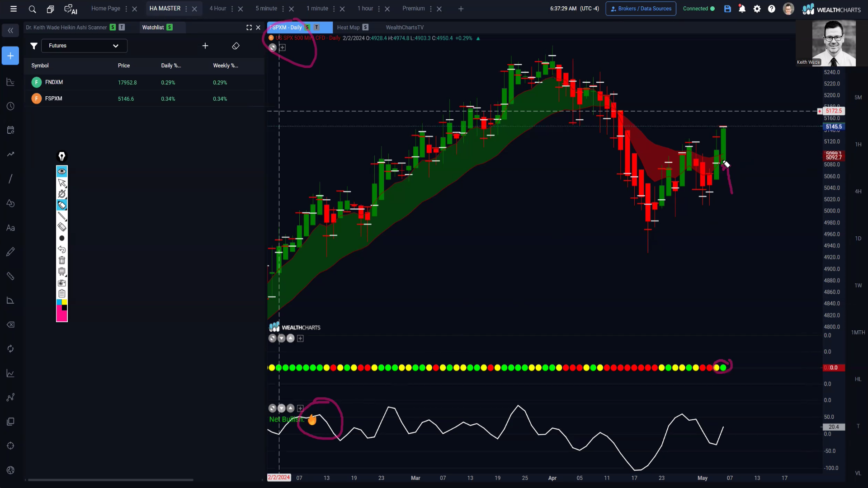Select the pencil drawing tool in the sidebar

[10, 252]
